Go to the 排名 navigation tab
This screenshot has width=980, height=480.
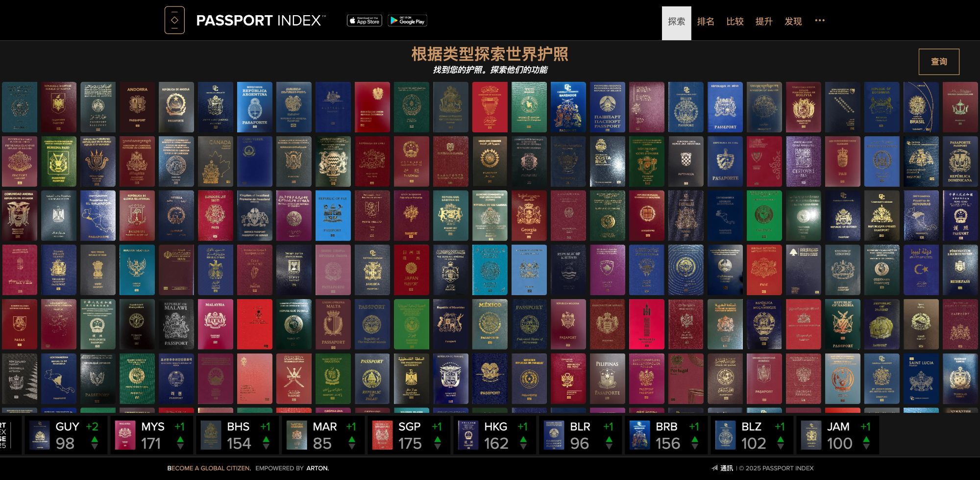point(706,21)
